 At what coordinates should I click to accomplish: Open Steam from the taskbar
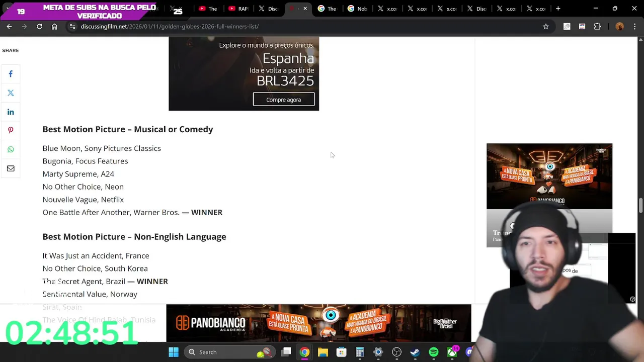(415, 352)
